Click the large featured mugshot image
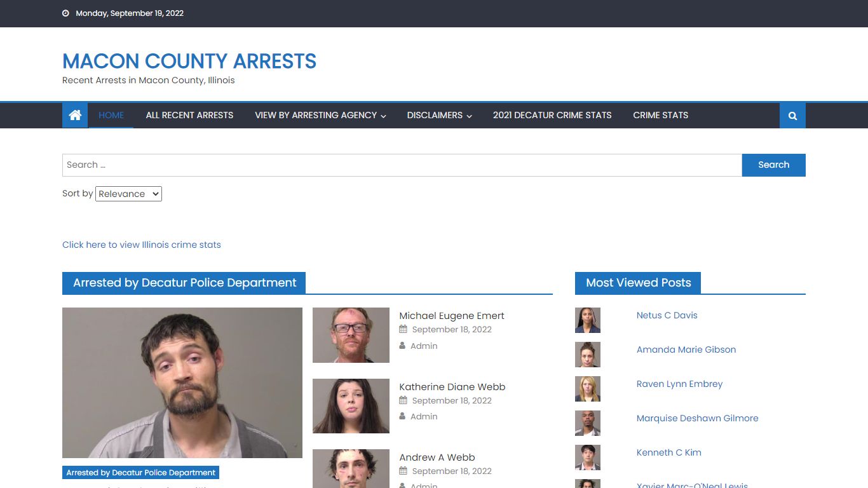Viewport: 868px width, 488px height. pos(182,383)
